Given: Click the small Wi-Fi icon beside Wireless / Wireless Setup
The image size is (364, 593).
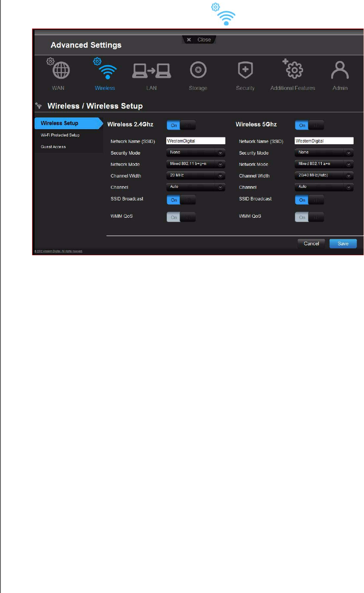Looking at the screenshot, I should coord(39,105).
